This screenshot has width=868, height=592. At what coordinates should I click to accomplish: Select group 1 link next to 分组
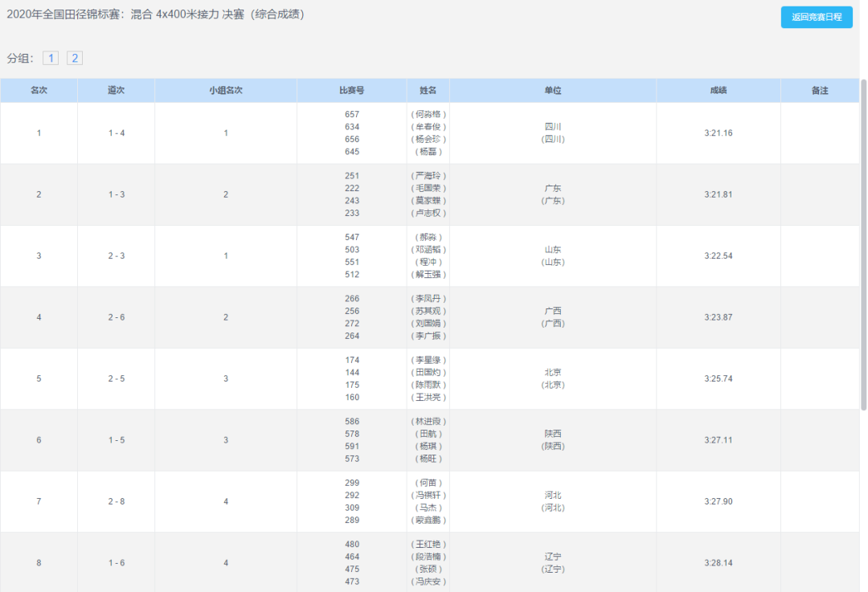click(51, 58)
